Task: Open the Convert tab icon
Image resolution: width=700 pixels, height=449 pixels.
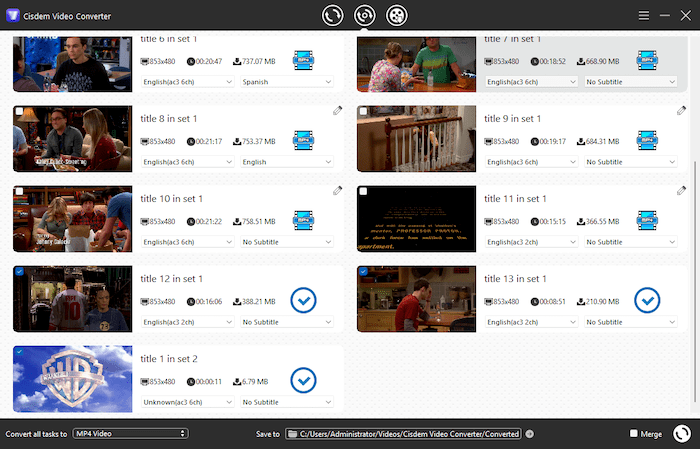Action: click(333, 16)
